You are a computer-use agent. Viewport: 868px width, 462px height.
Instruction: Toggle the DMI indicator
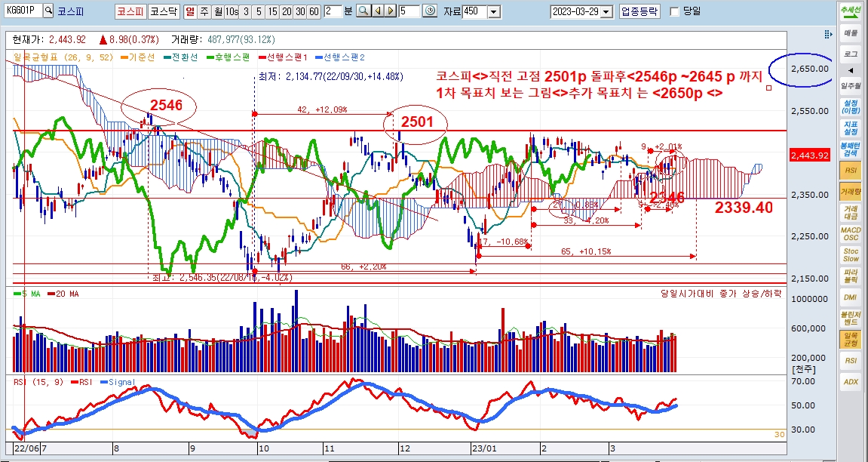coord(851,297)
